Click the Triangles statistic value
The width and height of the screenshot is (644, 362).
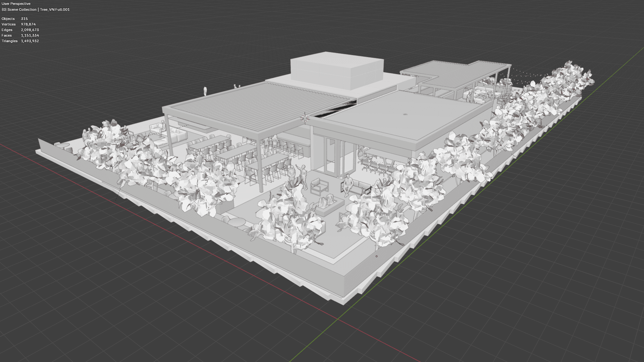point(30,41)
